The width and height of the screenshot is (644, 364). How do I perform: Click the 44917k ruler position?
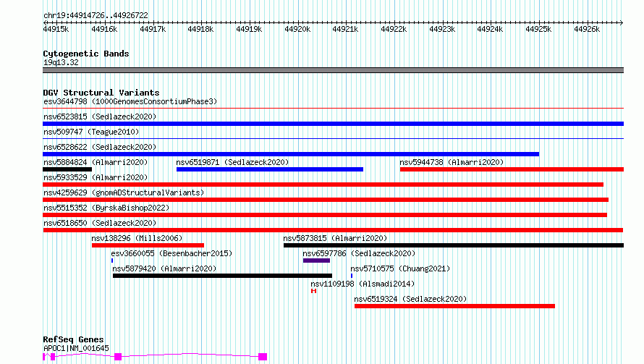153,29
